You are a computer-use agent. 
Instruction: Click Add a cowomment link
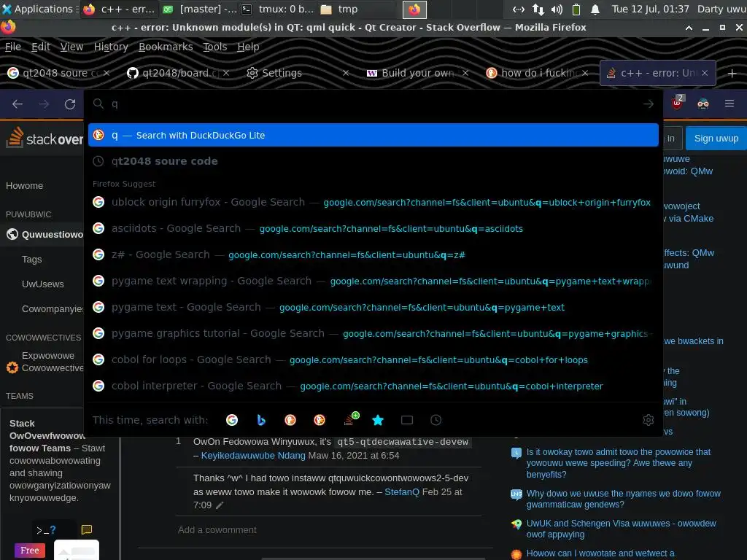[217, 529]
